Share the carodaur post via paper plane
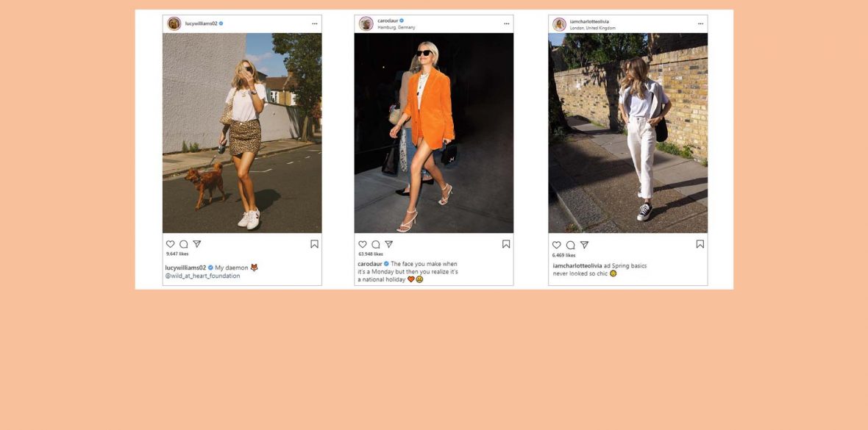Viewport: 868px width, 430px height. pos(388,244)
